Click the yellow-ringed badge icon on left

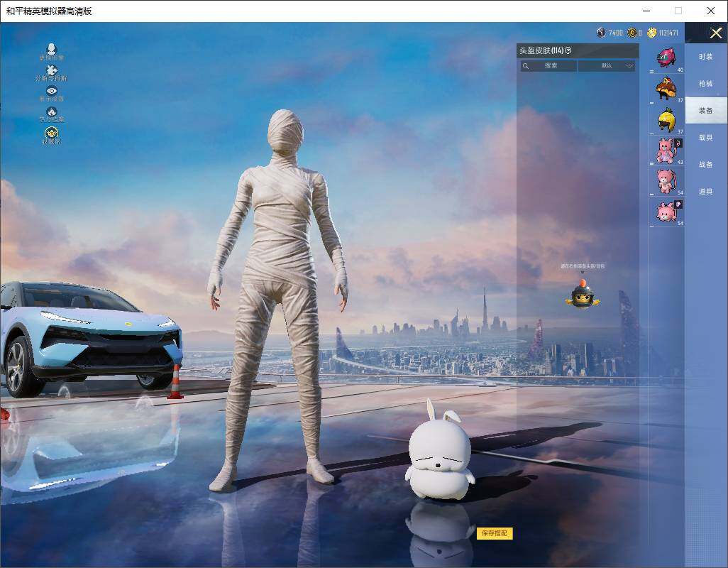click(52, 133)
